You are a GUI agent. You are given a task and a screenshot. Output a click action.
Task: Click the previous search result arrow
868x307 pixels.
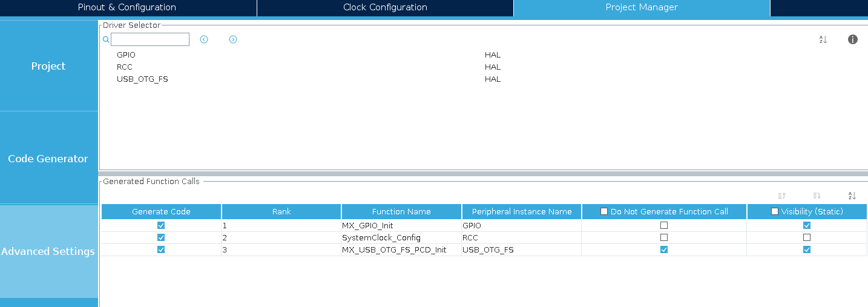(x=204, y=39)
